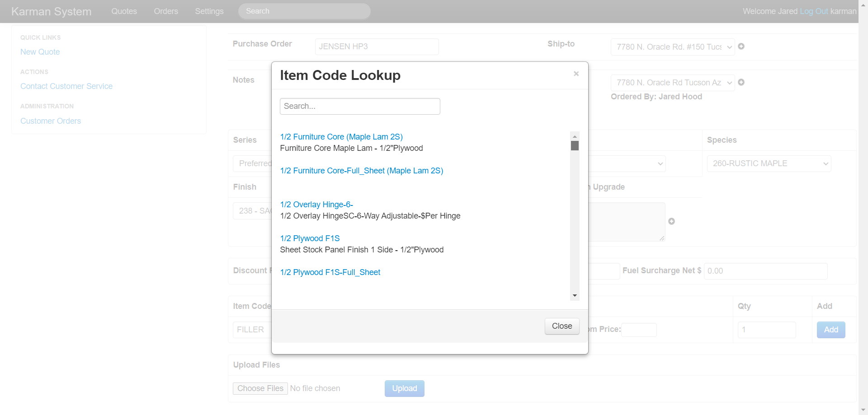Open Customer Orders administration link

coord(51,121)
